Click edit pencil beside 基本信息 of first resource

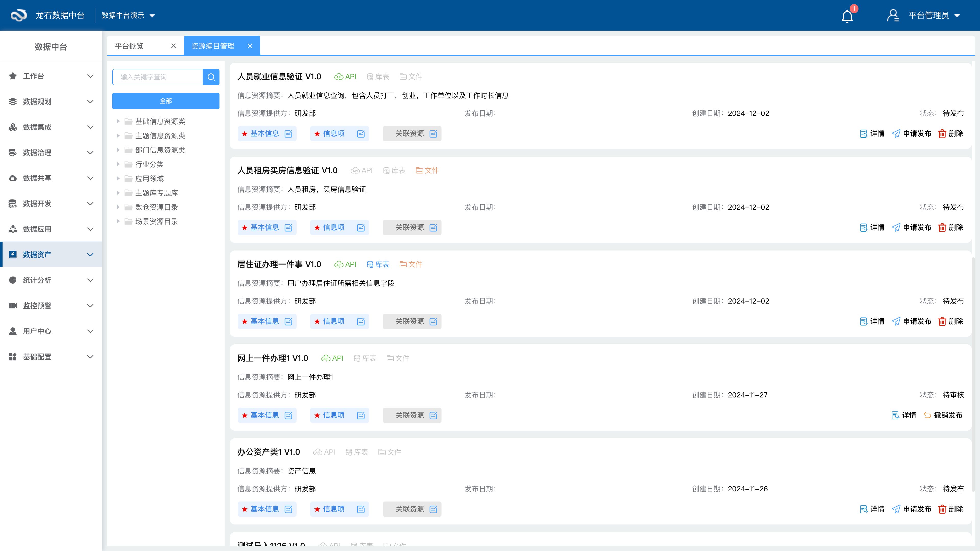(289, 133)
